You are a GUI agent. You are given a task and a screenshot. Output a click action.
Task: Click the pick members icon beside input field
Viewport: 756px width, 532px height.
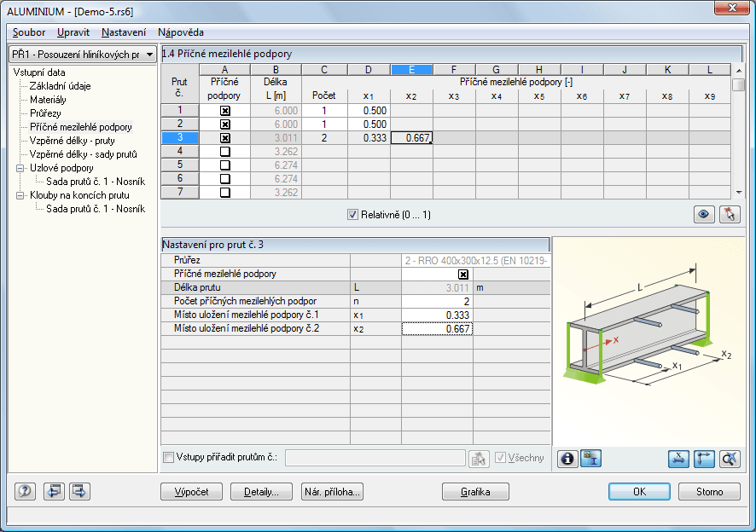479,459
